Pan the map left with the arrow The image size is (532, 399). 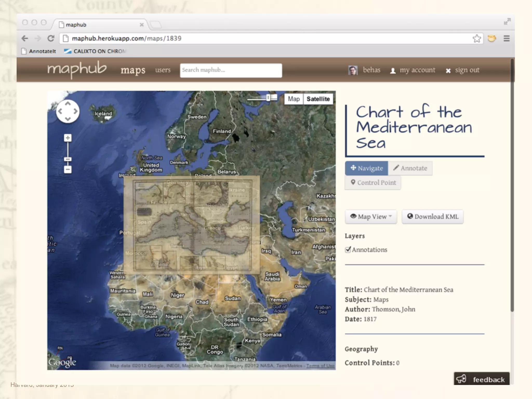tap(60, 111)
